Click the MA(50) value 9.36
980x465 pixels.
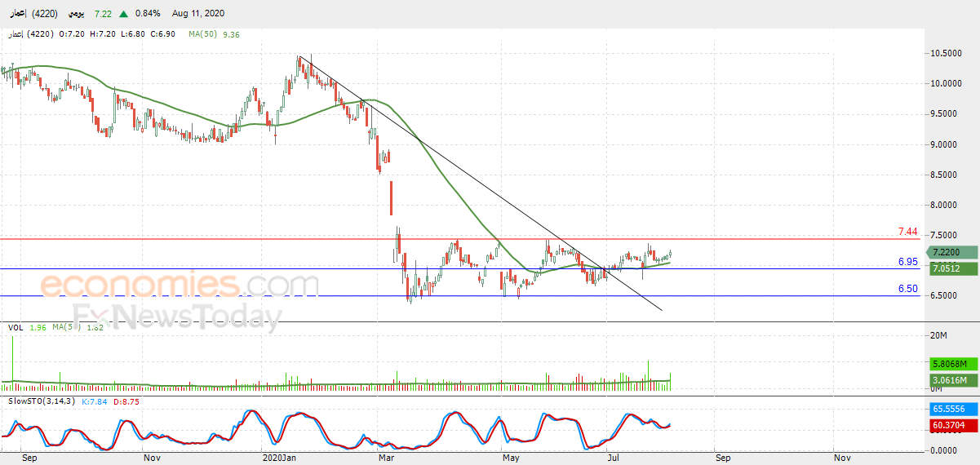231,34
